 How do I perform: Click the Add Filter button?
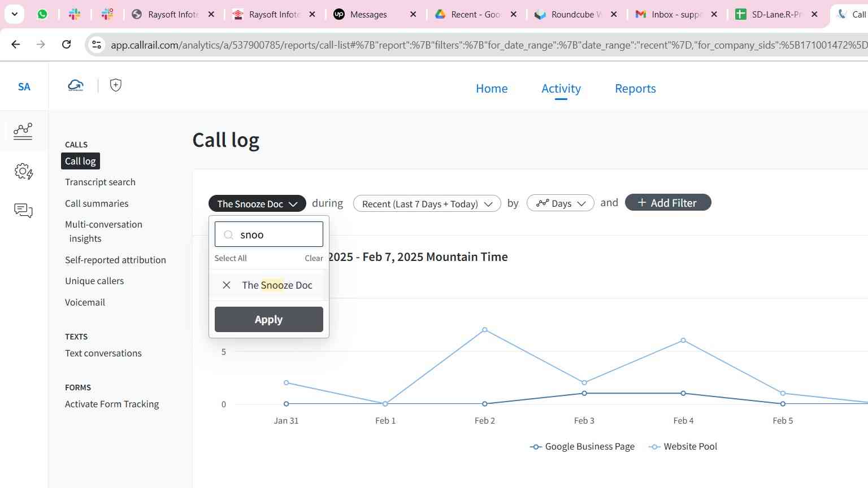(x=668, y=203)
